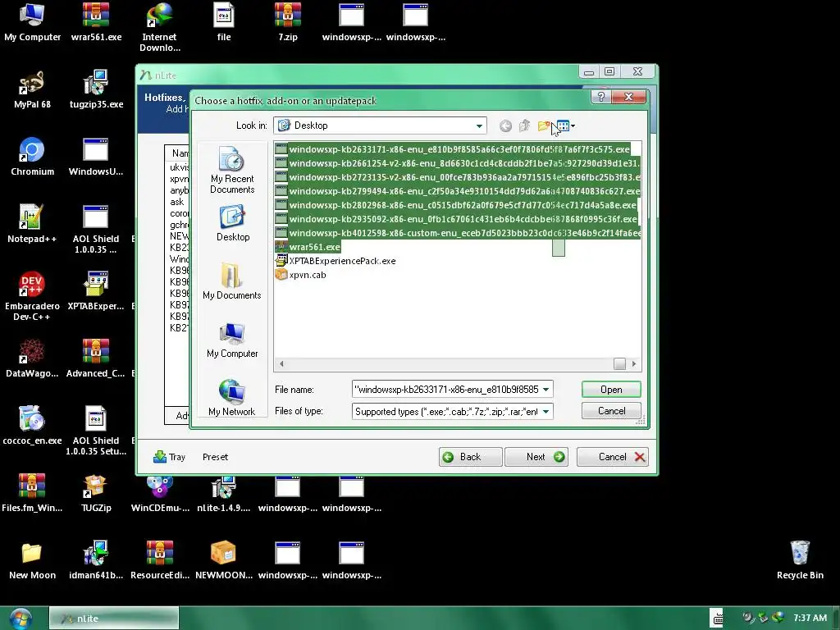Open coccoc_en.exe desktop icon
The image size is (840, 630).
32,426
